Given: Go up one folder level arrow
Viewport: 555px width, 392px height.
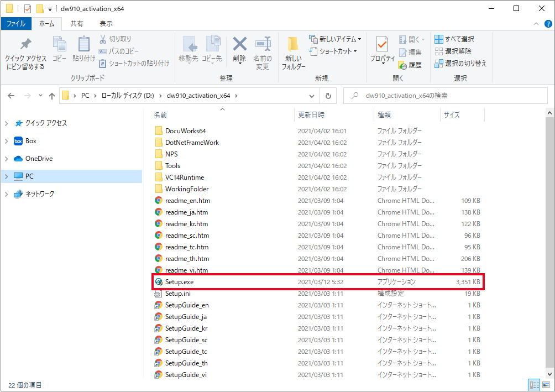Looking at the screenshot, I should (x=52, y=96).
